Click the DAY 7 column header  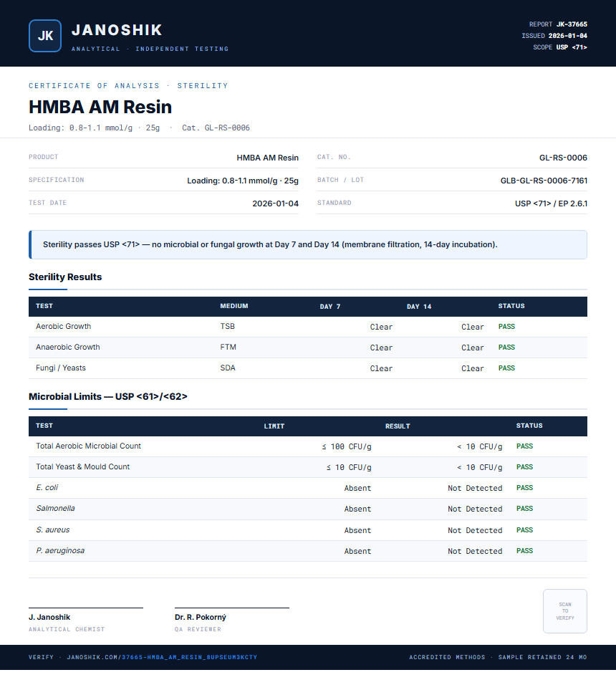click(330, 306)
